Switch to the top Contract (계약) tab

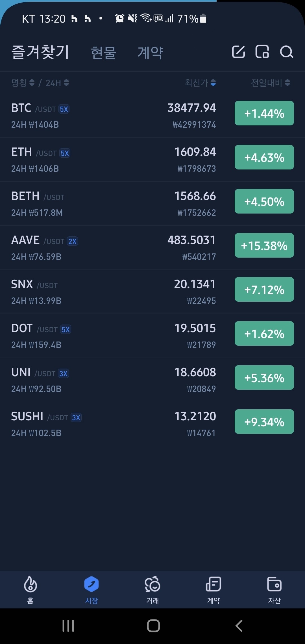pos(150,53)
